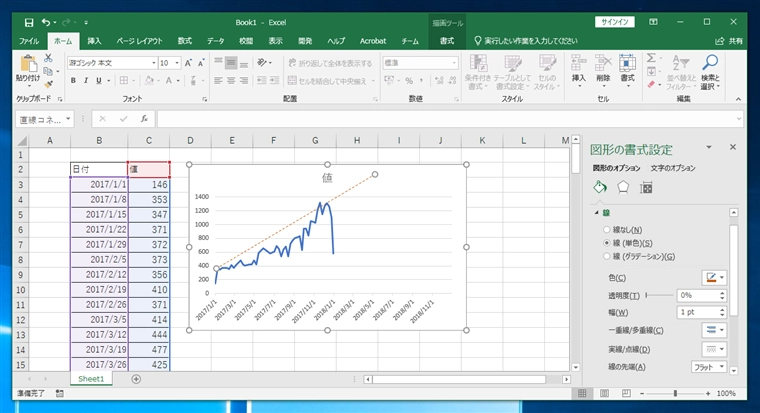Switch to the 文字のオプション tab
This screenshot has height=413, width=760.
673,168
